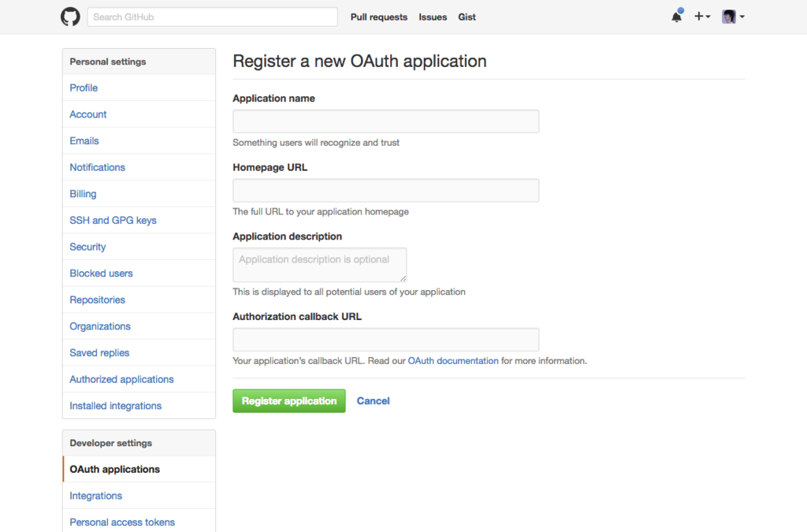Screen dimensions: 807x532
Task: Click the notification blue dot indicator
Action: click(x=682, y=9)
